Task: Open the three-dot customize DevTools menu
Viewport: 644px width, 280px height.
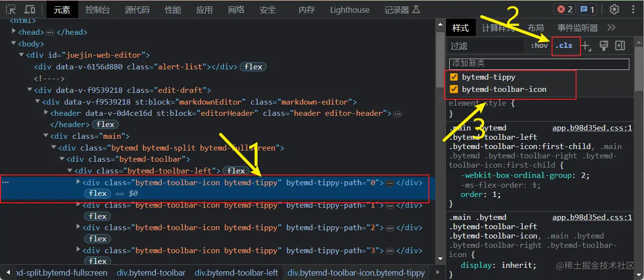Action: [x=633, y=9]
